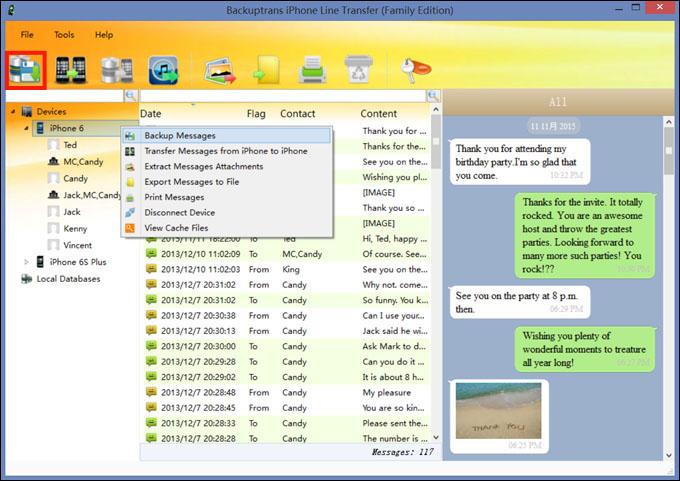Sort by the Contact column header
This screenshot has width=680, height=481.
coord(298,114)
